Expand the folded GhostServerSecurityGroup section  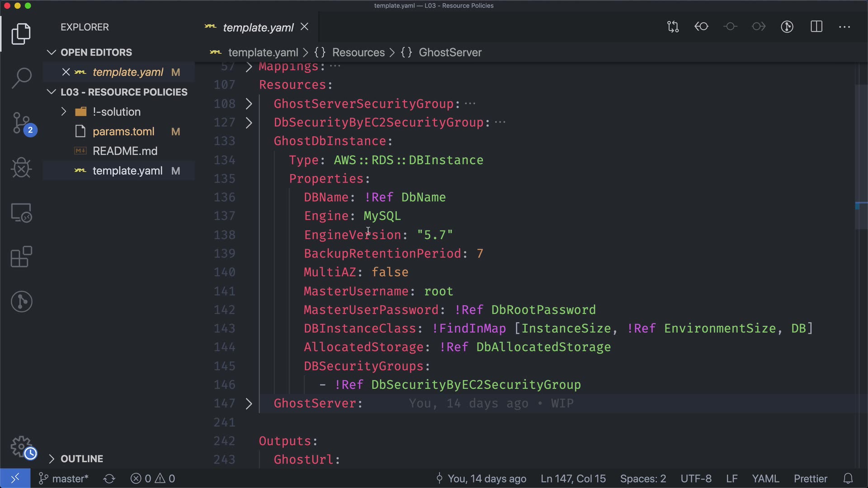click(249, 104)
